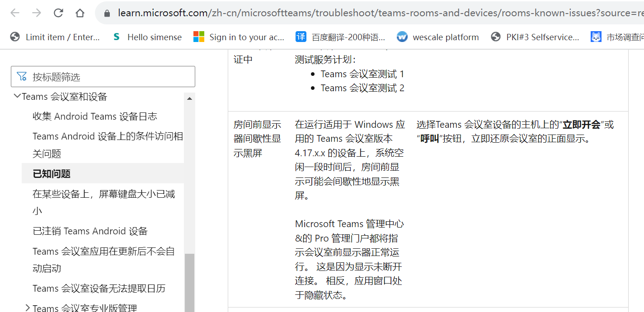Open the Microsoft 'Sign in to your ac...' bookmark
This screenshot has width=644, height=312.
(239, 37)
